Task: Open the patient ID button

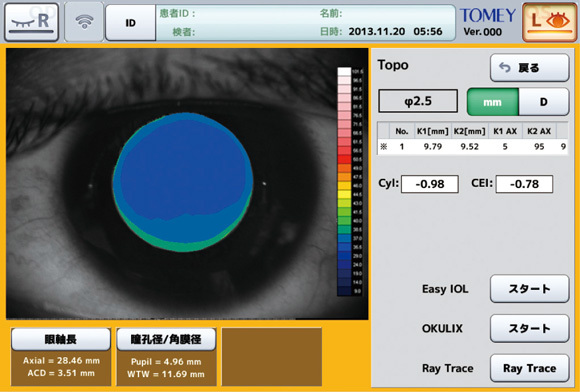Action: pos(131,23)
